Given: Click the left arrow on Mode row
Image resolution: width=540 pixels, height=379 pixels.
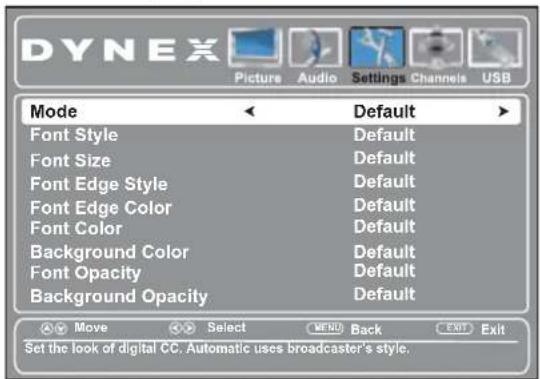Looking at the screenshot, I should pyautogui.click(x=249, y=111).
